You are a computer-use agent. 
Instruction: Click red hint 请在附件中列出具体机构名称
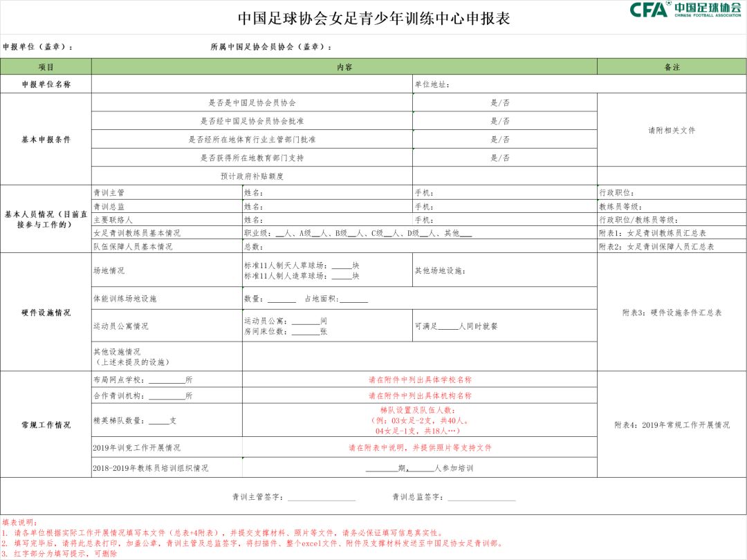(420, 395)
